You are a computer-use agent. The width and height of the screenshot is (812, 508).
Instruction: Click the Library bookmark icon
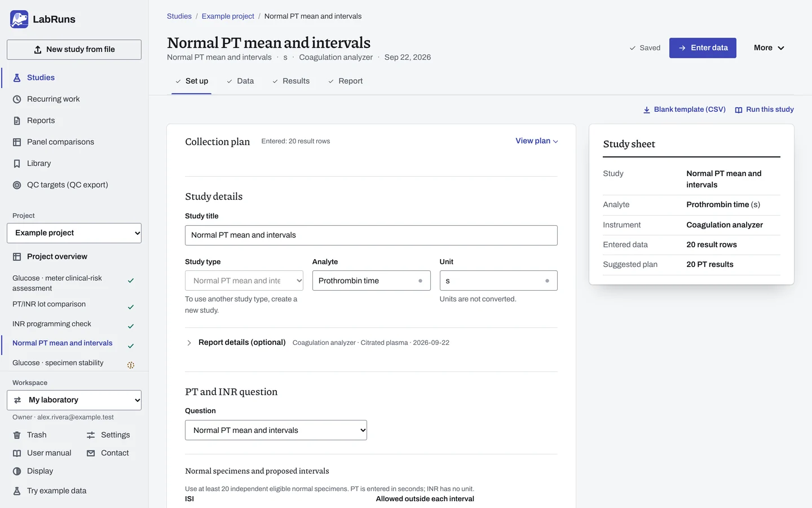pyautogui.click(x=17, y=164)
